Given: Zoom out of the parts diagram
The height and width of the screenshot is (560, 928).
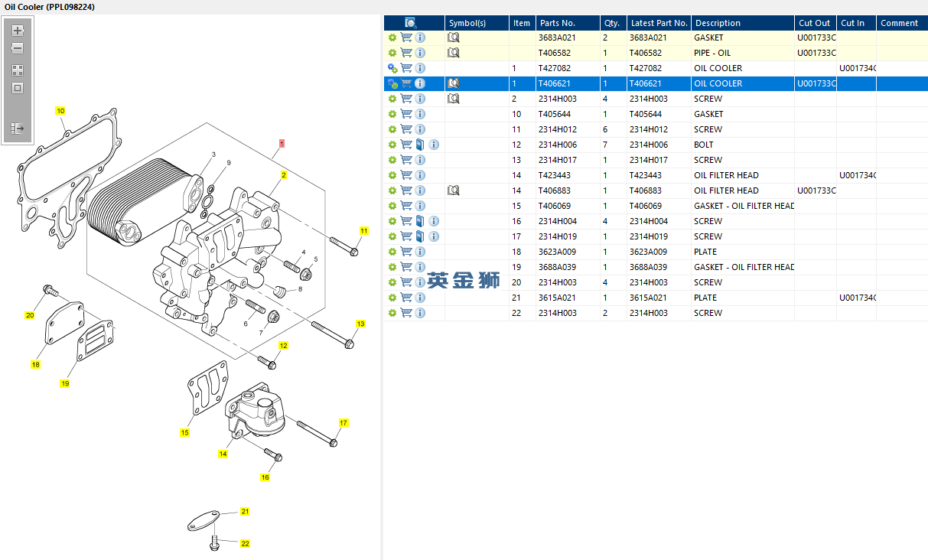Looking at the screenshot, I should click(18, 48).
